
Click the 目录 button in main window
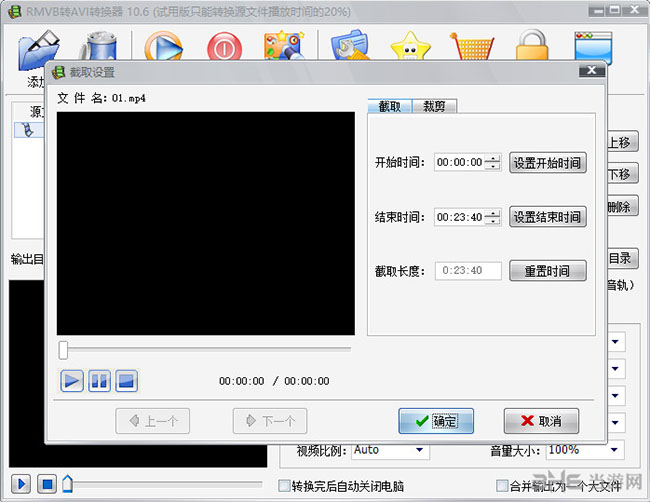tap(622, 258)
